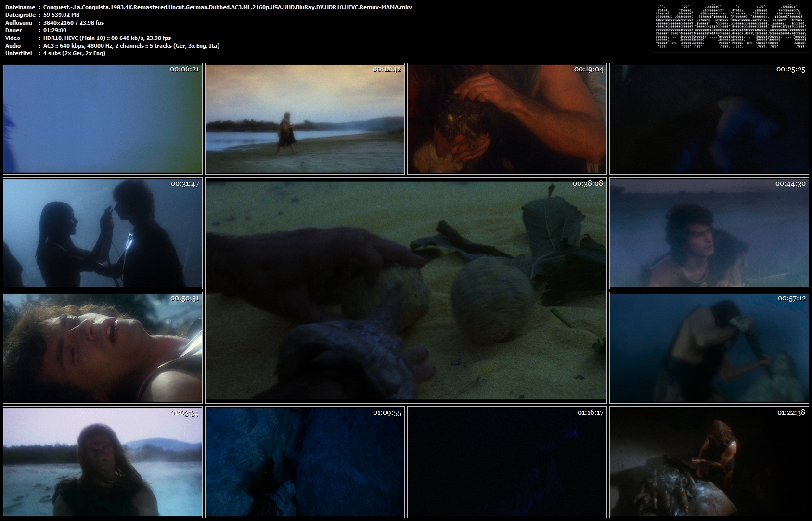This screenshot has height=521, width=812.
Task: Select the dark blue 01:09:55 frame
Action: click(x=305, y=462)
